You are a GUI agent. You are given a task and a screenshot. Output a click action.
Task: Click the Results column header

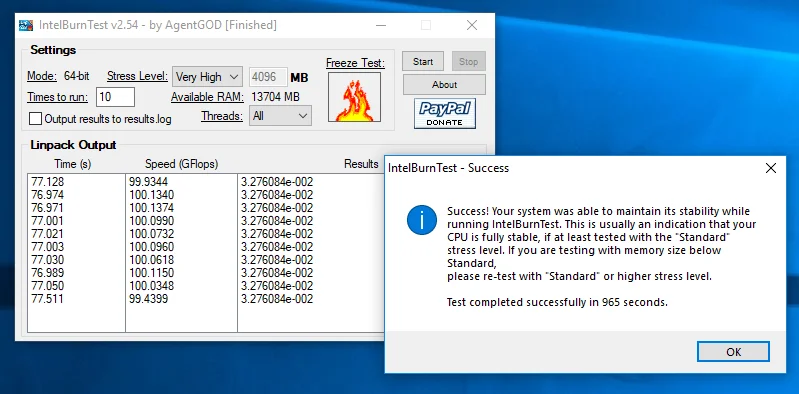pyautogui.click(x=361, y=164)
